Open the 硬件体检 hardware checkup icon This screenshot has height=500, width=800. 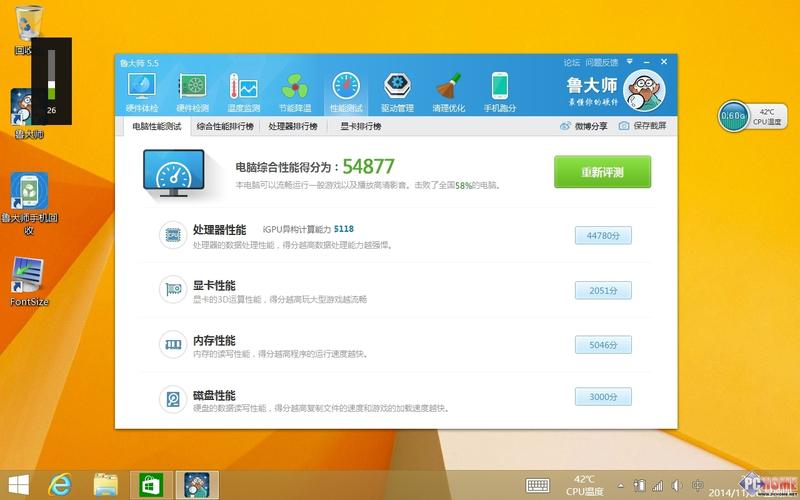click(142, 92)
